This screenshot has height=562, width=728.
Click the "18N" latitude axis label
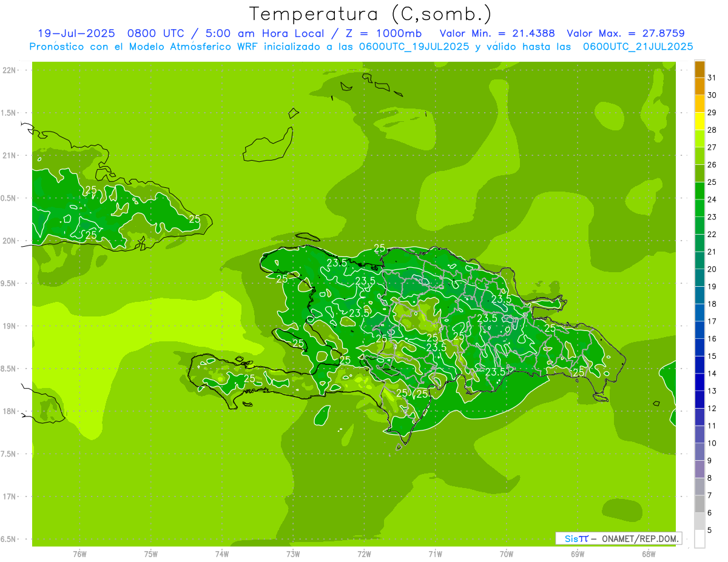(x=10, y=411)
